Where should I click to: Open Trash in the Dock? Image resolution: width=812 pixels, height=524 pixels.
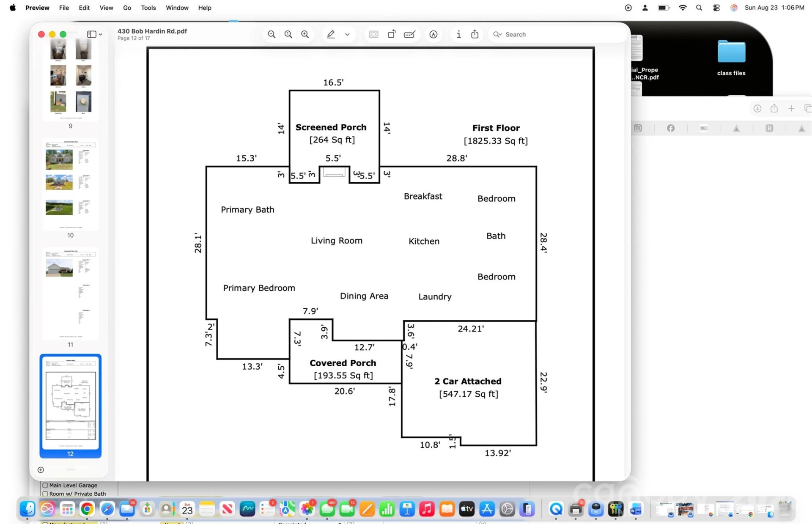point(785,509)
